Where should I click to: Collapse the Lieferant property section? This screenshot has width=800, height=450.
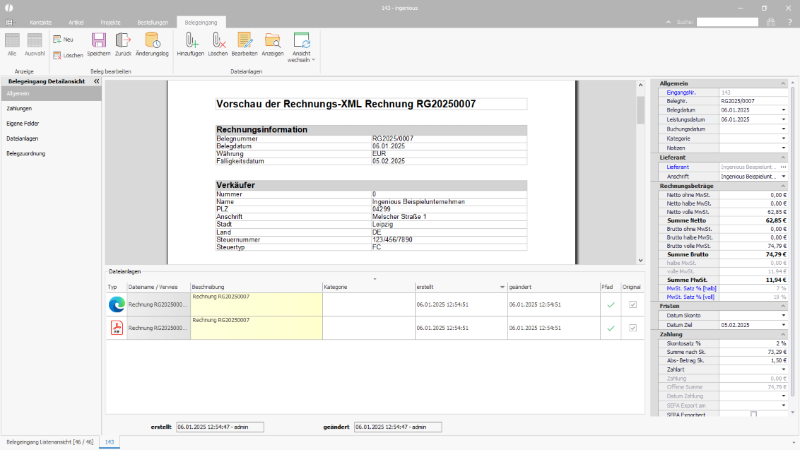pos(783,158)
